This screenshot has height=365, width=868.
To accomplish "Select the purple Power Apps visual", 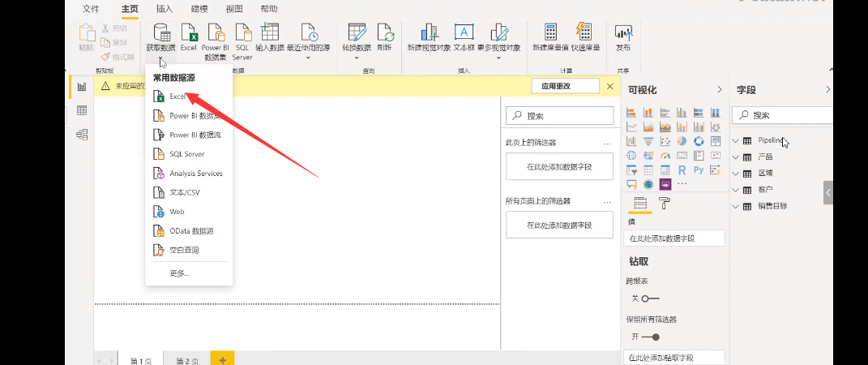I will [x=665, y=184].
